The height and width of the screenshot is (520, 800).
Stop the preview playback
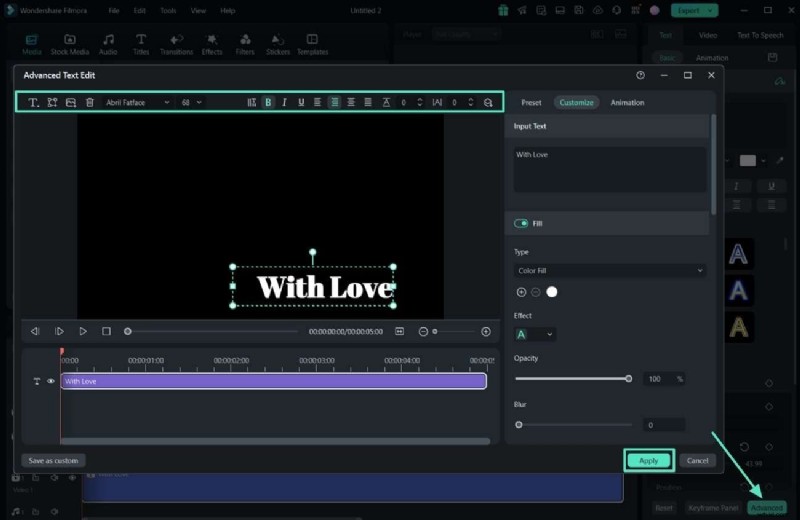point(106,331)
